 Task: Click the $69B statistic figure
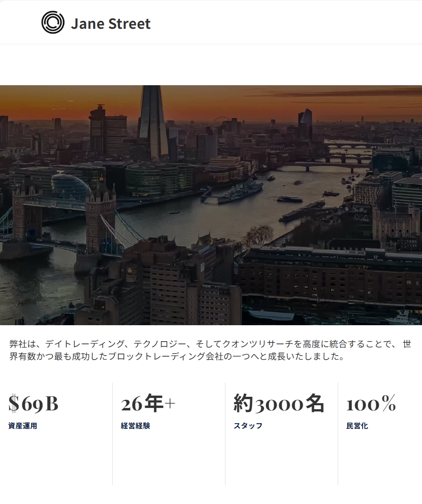34,404
